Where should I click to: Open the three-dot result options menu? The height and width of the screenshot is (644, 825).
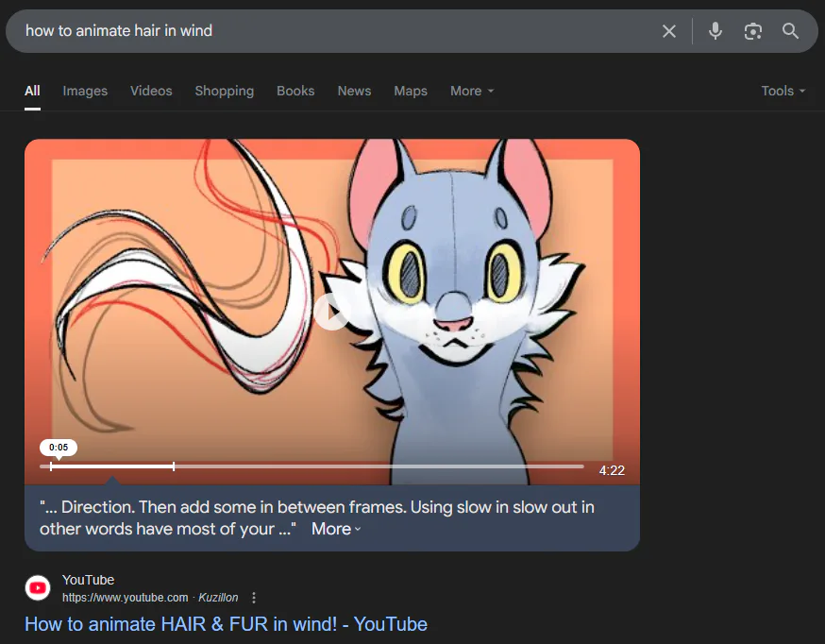point(254,598)
